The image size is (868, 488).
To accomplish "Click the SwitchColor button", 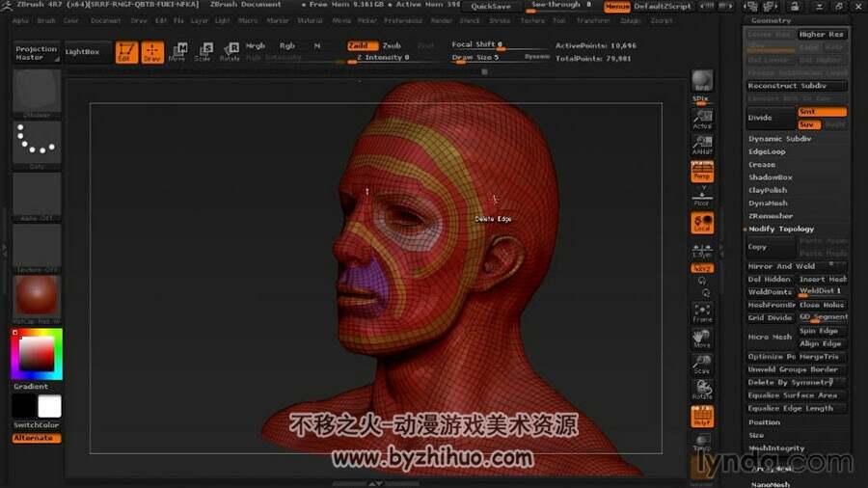I will (x=37, y=425).
